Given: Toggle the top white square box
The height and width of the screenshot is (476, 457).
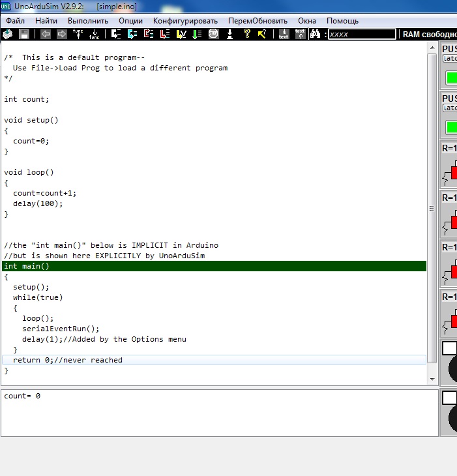Looking at the screenshot, I should pyautogui.click(x=449, y=348).
